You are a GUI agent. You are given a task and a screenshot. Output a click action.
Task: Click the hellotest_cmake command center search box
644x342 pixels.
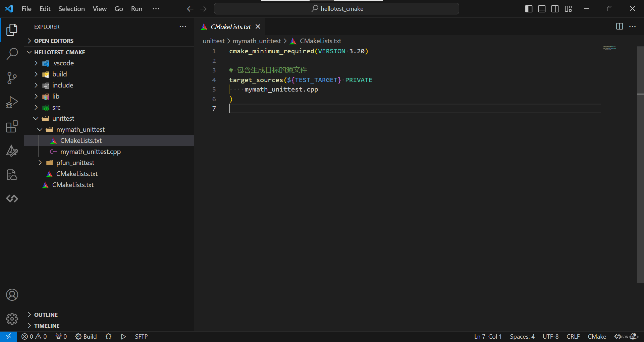(x=336, y=9)
